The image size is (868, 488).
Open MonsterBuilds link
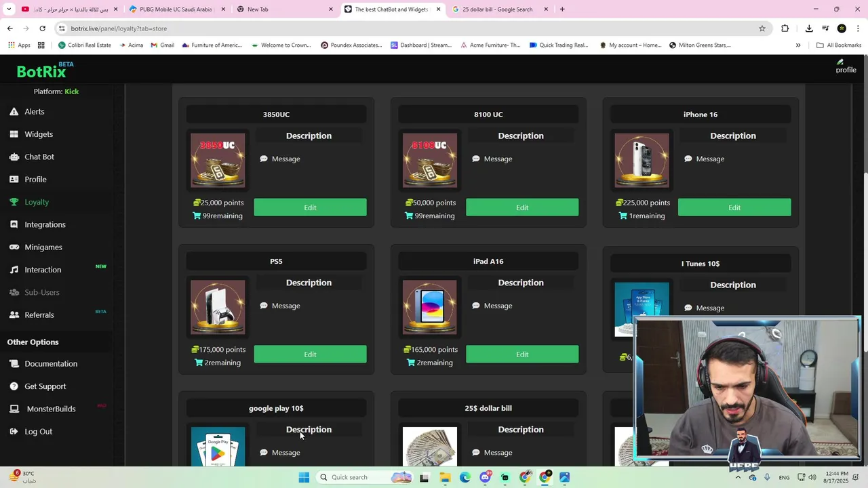[x=51, y=409]
